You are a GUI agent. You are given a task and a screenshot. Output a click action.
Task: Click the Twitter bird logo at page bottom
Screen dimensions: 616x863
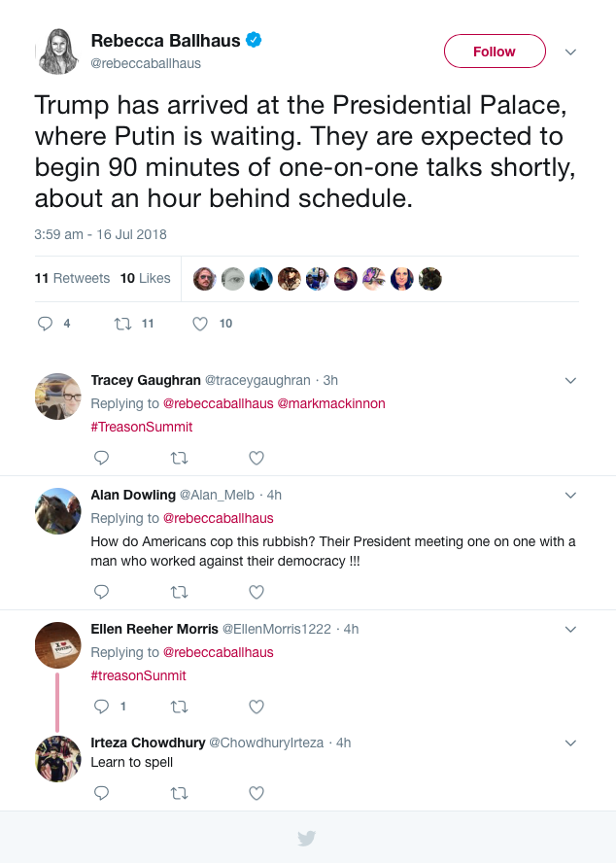pos(307,838)
